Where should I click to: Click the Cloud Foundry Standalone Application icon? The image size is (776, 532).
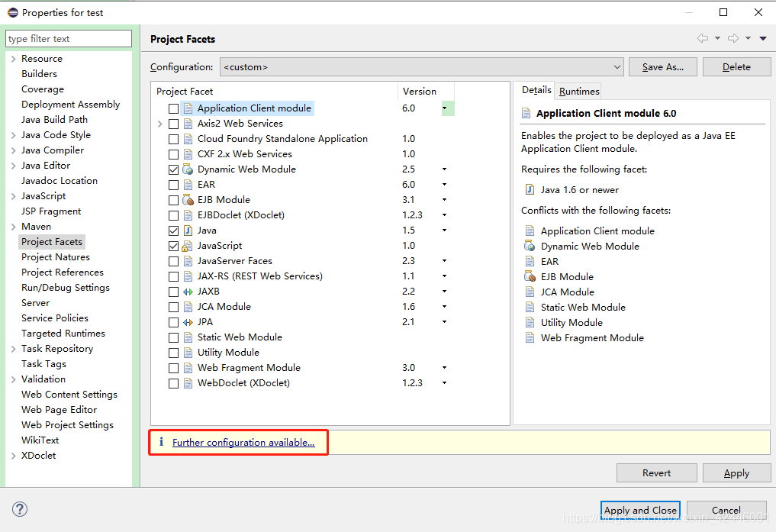pyautogui.click(x=188, y=139)
